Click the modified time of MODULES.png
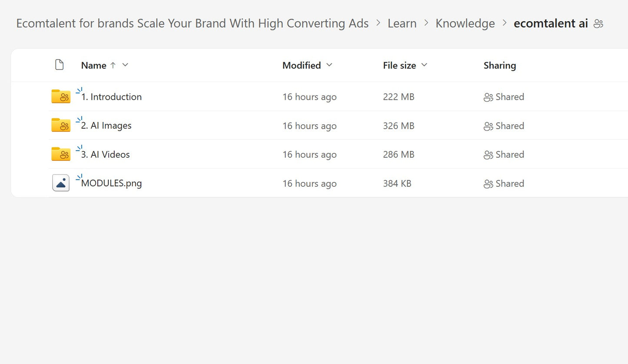 pos(309,184)
